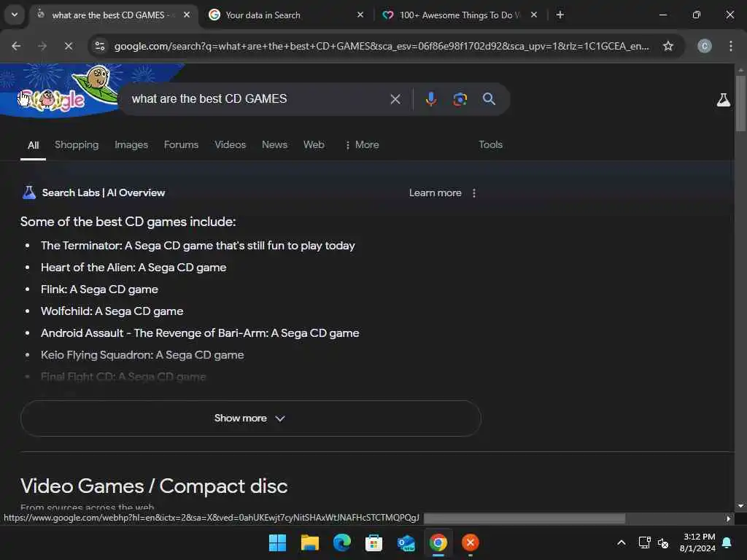This screenshot has width=747, height=560.
Task: Open Chrome profile avatar
Action: pyautogui.click(x=705, y=46)
